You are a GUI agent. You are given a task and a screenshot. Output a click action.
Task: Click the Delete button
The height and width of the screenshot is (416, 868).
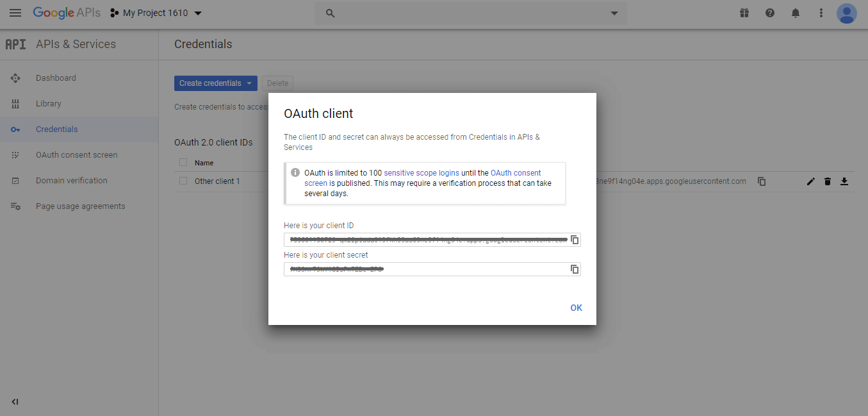point(277,83)
